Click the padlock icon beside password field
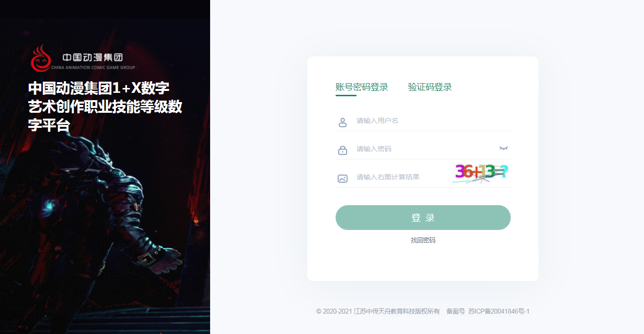 [x=342, y=151]
